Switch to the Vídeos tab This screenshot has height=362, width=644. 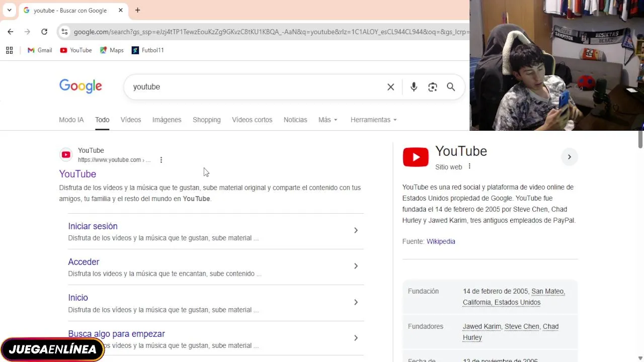[x=131, y=120]
